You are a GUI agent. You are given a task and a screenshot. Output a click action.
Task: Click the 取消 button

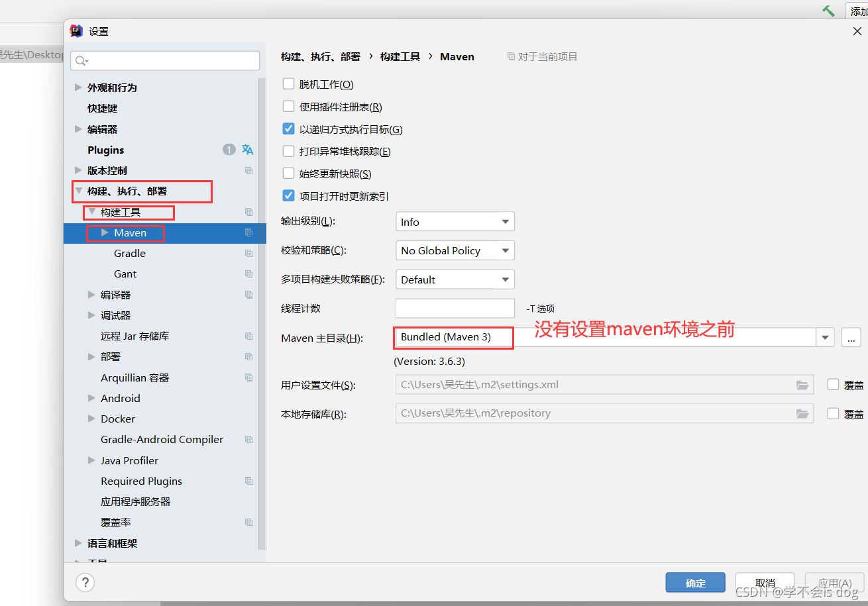[765, 582]
